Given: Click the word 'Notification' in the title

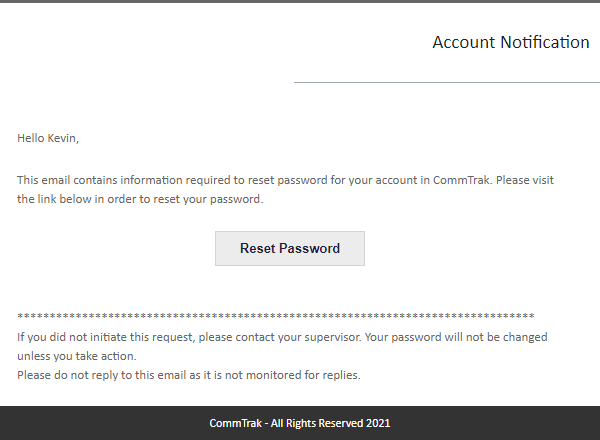Looking at the screenshot, I should click(x=545, y=42).
